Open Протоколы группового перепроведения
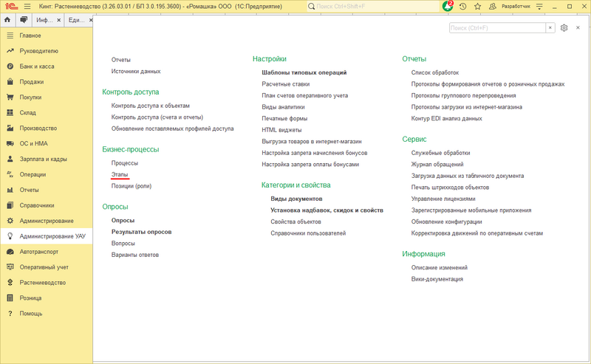Image resolution: width=591 pixels, height=364 pixels. click(x=464, y=96)
